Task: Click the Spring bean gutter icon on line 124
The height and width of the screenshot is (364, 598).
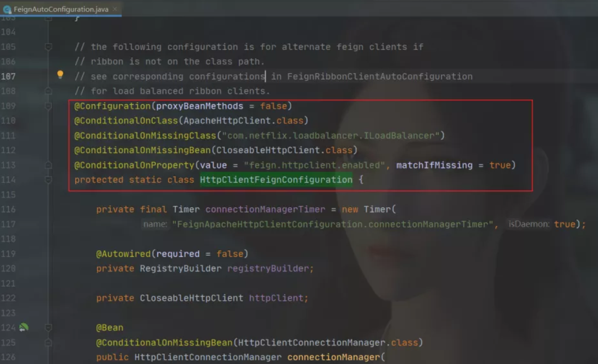Action: point(24,327)
